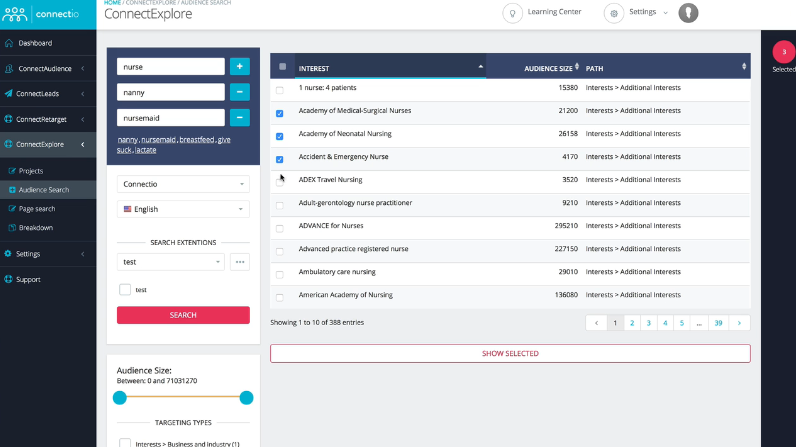
Task: Click the ConnectAudience sidebar icon
Action: [9, 69]
